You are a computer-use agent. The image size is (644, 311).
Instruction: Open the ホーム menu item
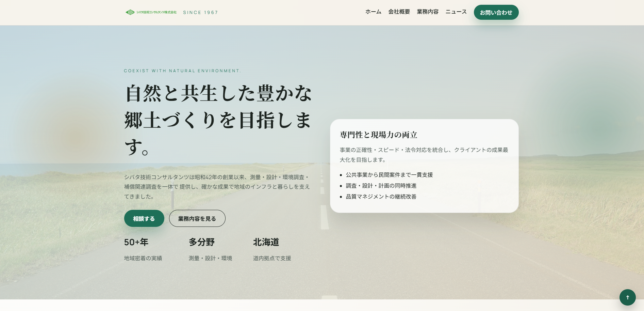click(x=373, y=12)
